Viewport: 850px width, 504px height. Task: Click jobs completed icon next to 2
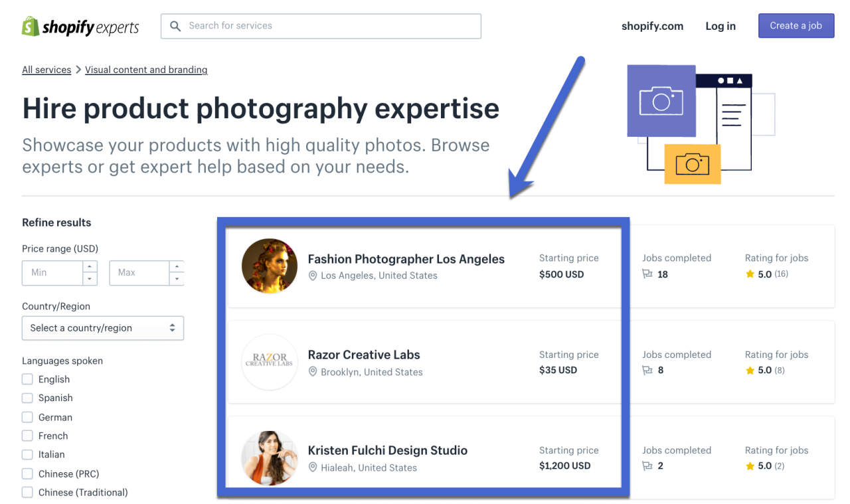(x=647, y=465)
